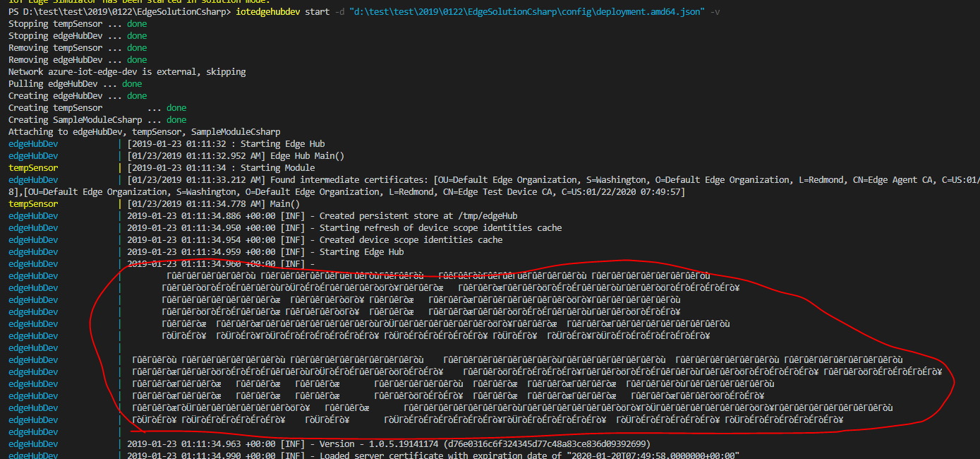Click the azure-iot-edge-dev network name
This screenshot has height=459, width=980.
(94, 71)
